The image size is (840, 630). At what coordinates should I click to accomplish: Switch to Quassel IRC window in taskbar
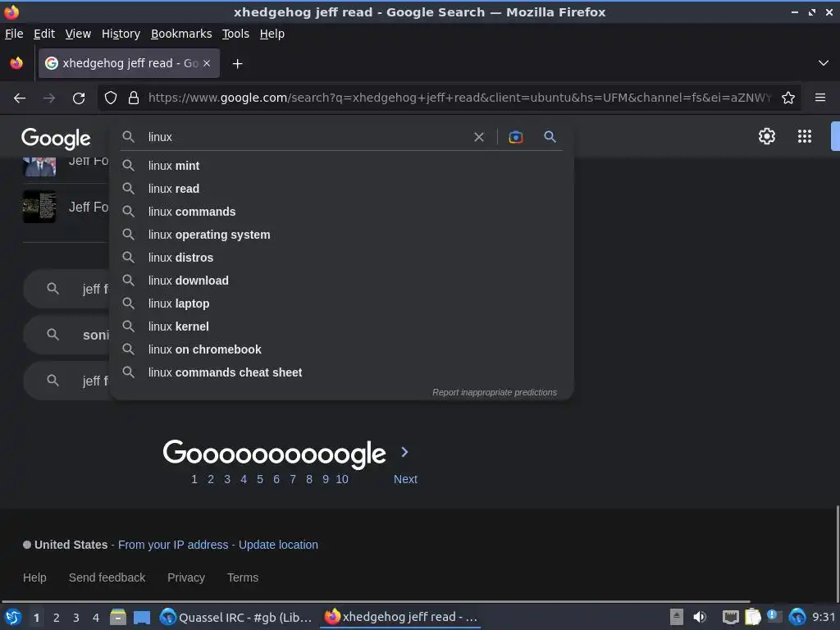(x=236, y=618)
